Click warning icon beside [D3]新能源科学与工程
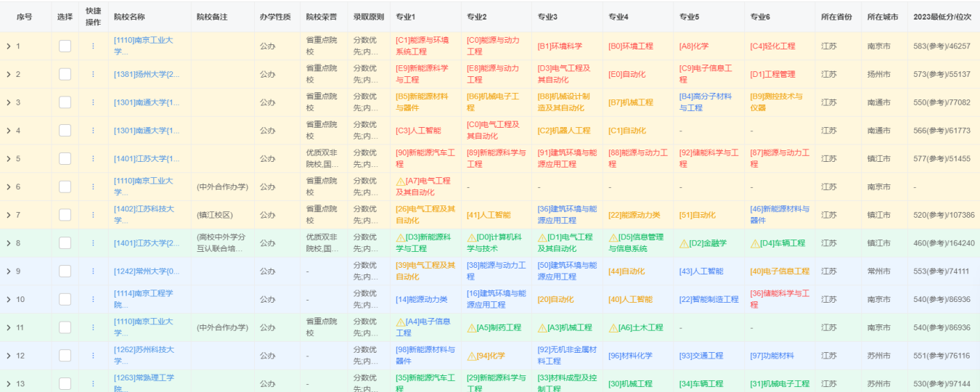Viewport: 980px width, 392px height. pyautogui.click(x=400, y=237)
